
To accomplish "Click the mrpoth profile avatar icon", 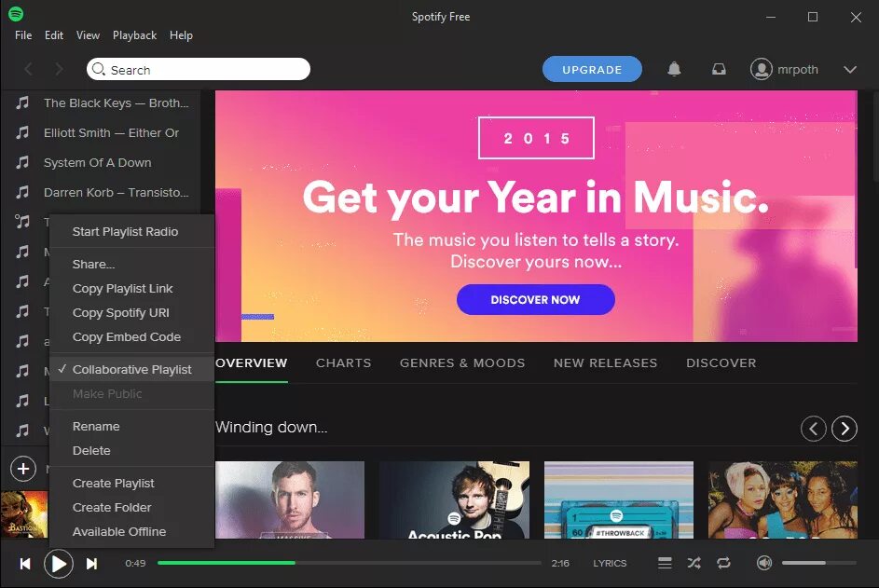I will [x=762, y=69].
